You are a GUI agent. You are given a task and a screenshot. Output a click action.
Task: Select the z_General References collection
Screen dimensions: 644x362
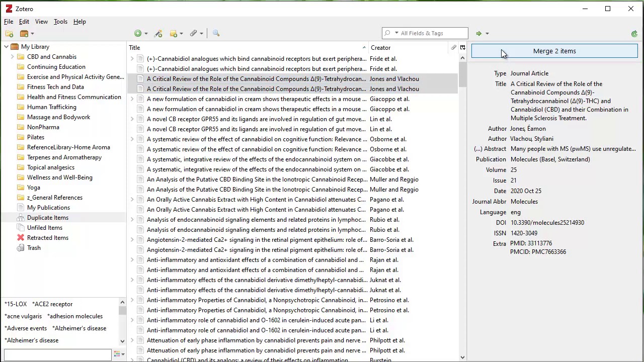(x=55, y=198)
